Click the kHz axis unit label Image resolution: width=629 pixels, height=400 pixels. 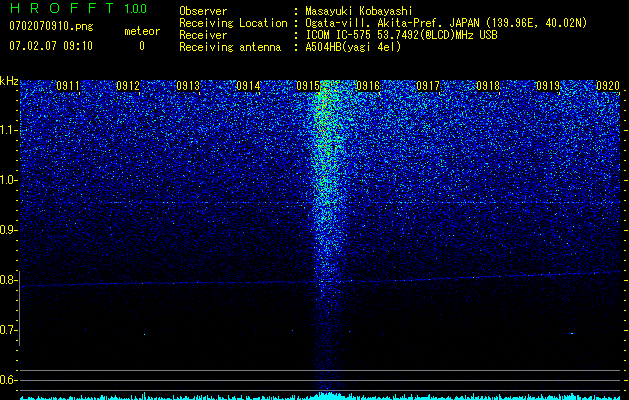tap(9, 81)
